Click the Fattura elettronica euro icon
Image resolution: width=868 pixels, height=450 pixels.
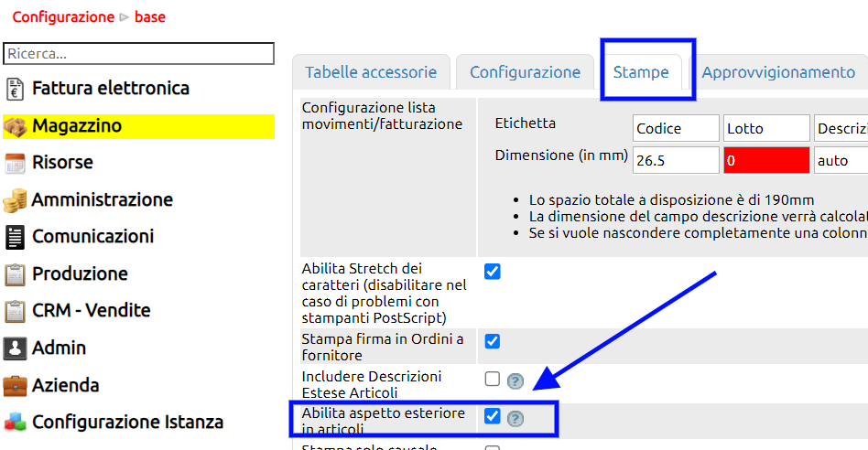(x=15, y=89)
